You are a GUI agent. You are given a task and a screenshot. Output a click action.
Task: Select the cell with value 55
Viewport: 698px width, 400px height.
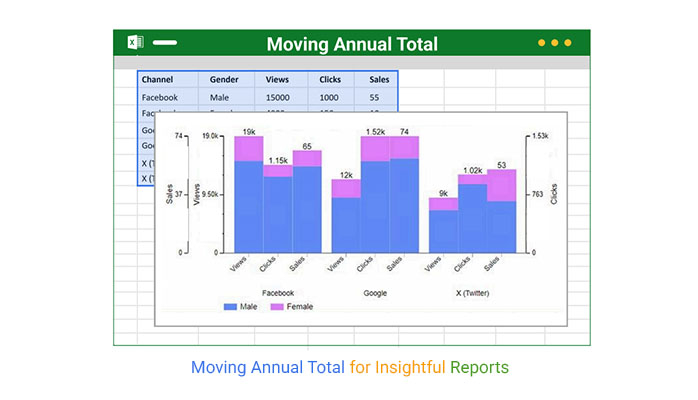(x=374, y=97)
